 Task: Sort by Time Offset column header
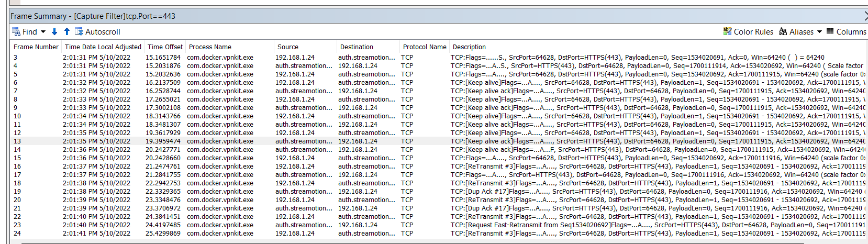(x=165, y=47)
